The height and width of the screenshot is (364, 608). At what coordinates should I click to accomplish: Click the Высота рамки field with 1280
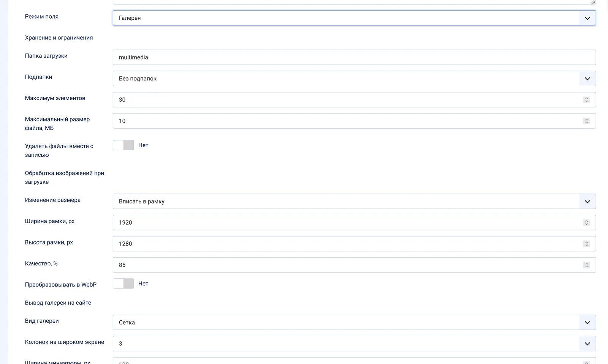click(354, 244)
